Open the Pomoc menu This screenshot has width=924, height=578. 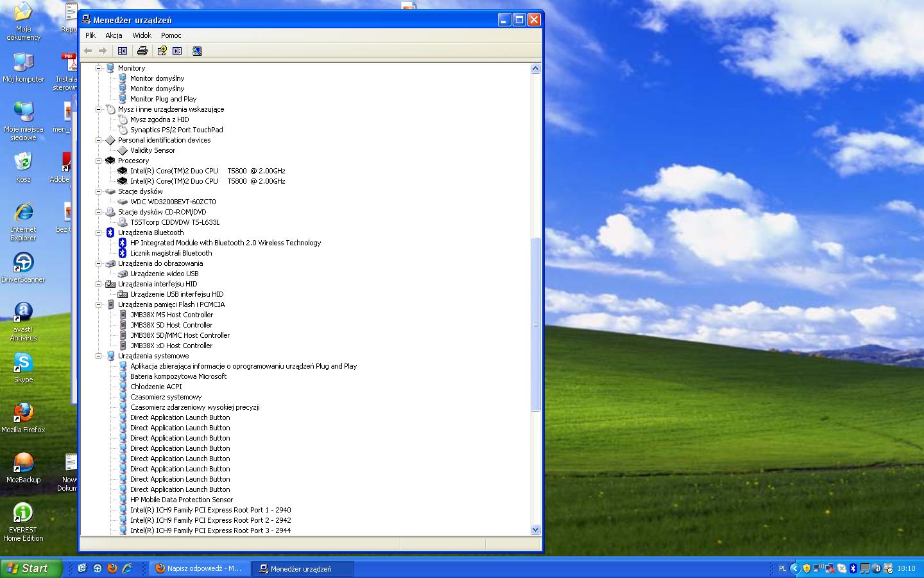[171, 35]
